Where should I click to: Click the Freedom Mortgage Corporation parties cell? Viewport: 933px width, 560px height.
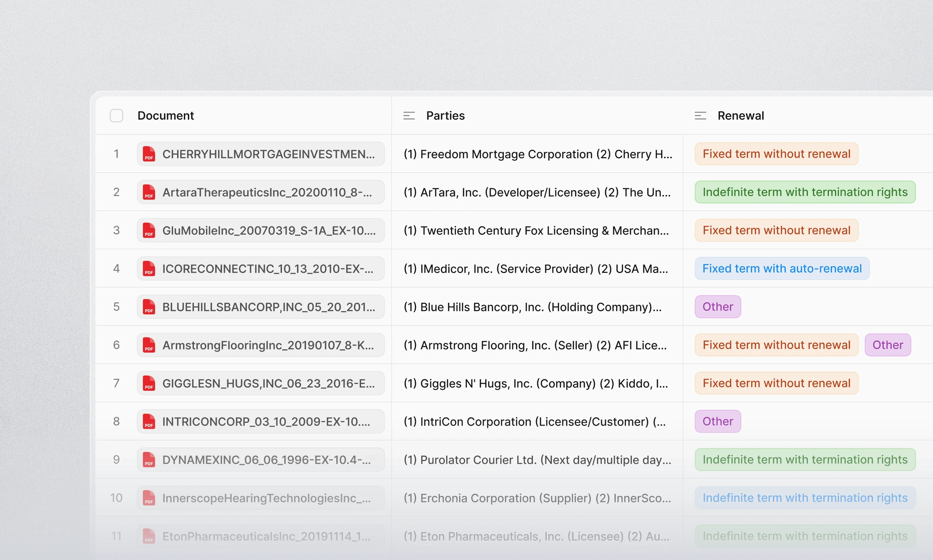pyautogui.click(x=537, y=154)
